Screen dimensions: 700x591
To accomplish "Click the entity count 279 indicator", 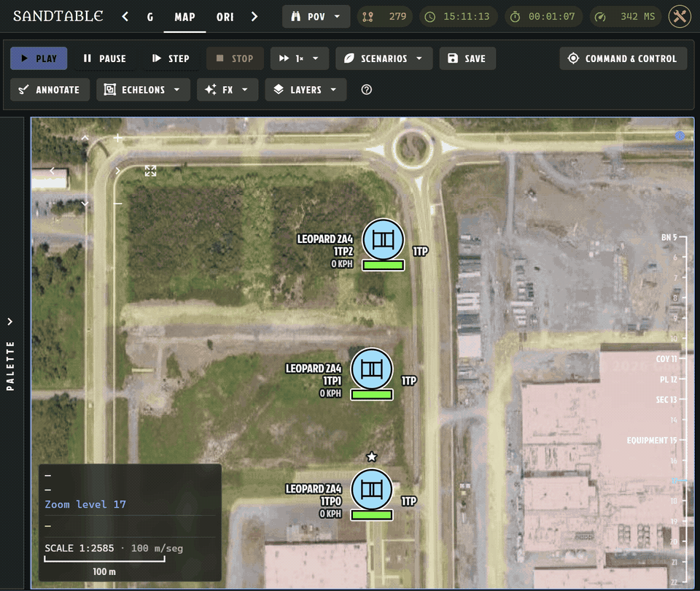I will pos(384,17).
